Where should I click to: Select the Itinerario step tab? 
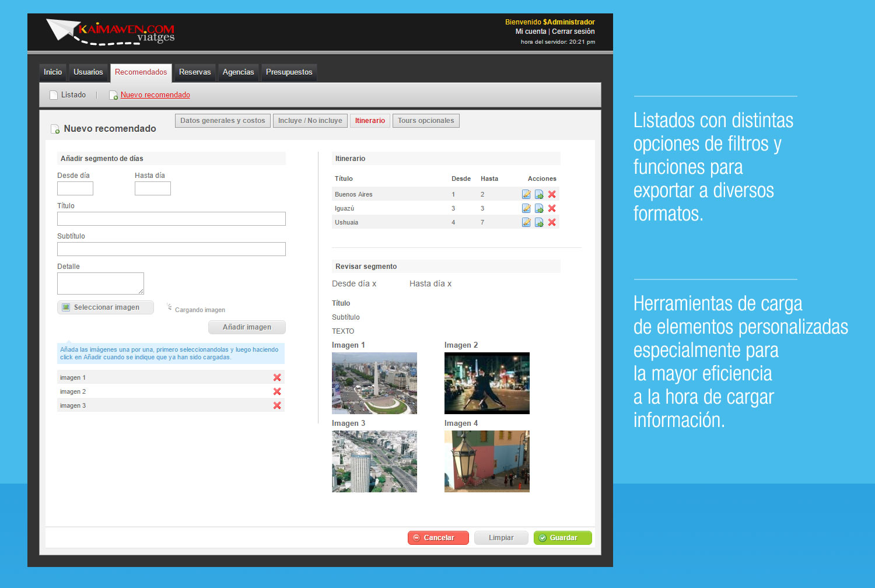pyautogui.click(x=370, y=121)
